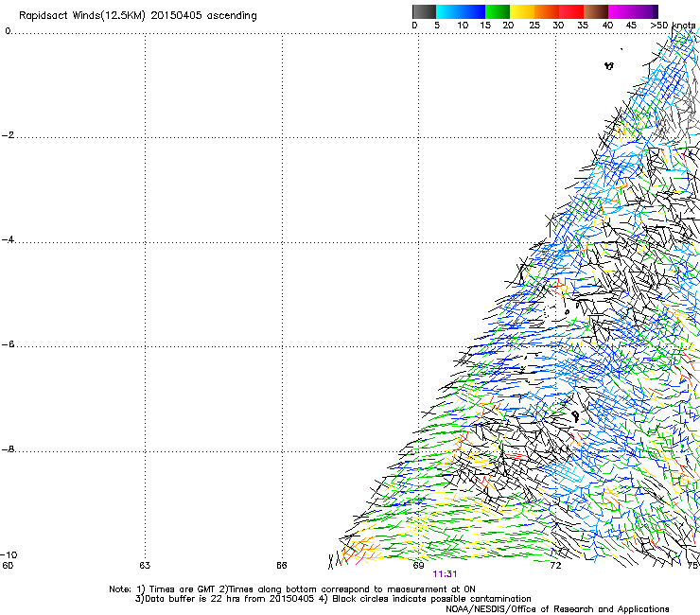700x615 pixels.
Task: Click the 'NOAA/NESDIS/Office of Research and Applications' credit
Action: 557,609
